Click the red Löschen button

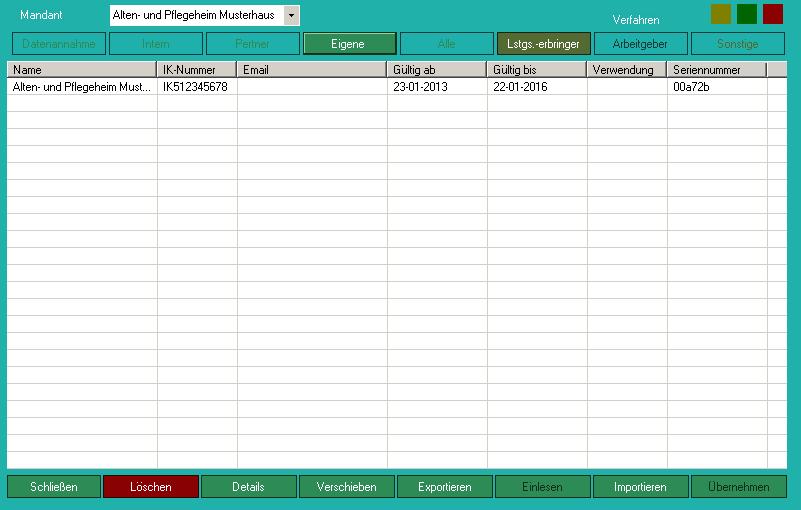tap(151, 486)
